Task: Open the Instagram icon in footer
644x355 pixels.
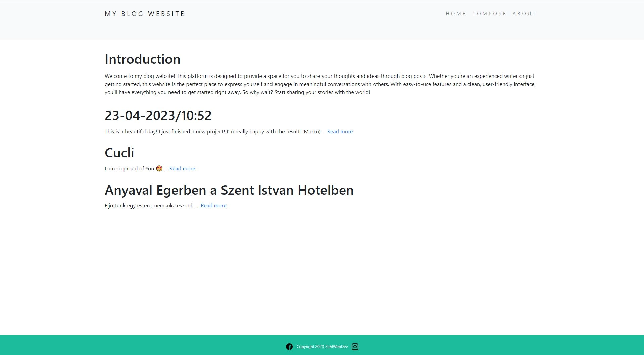Action: click(355, 347)
